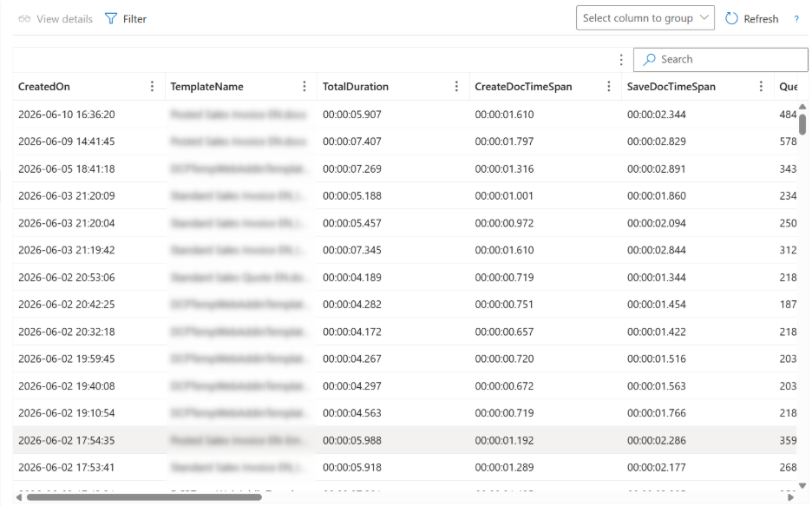Click the vertical scrollbar up arrow
The width and height of the screenshot is (812, 506).
[802, 107]
